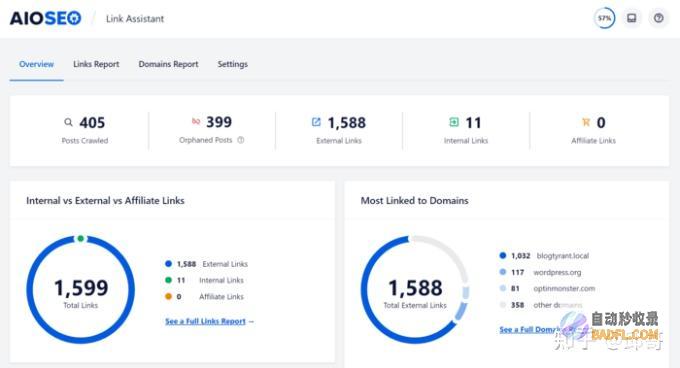Open the Domains Report tab

(168, 64)
